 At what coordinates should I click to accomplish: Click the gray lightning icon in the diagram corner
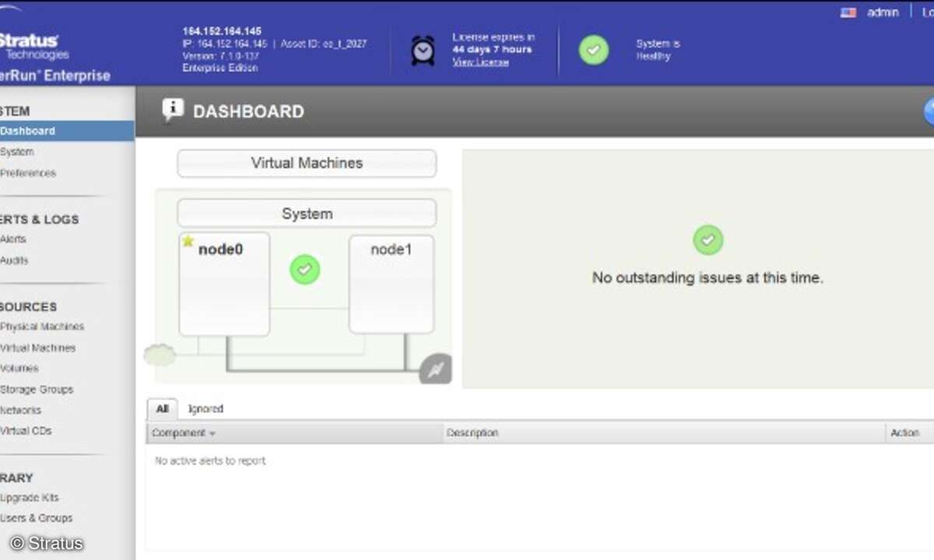(435, 369)
